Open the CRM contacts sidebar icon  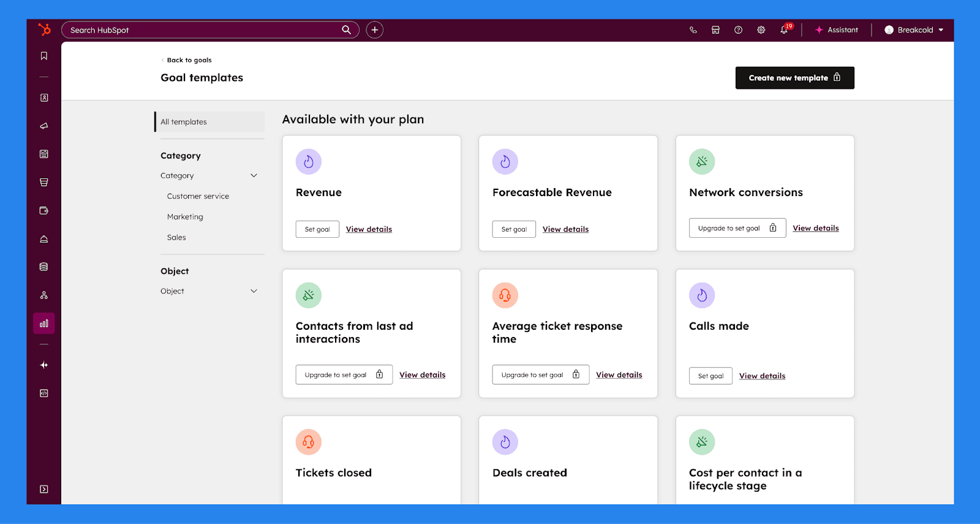click(44, 97)
